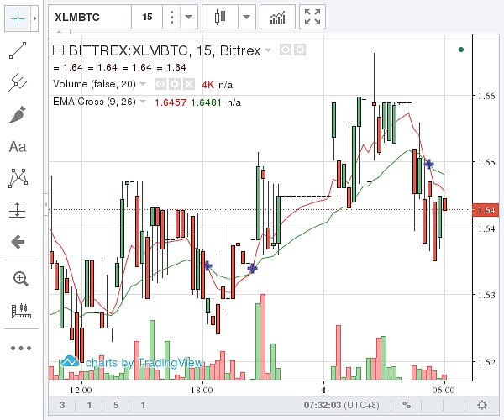Image resolution: width=504 pixels, height=420 pixels.
Task: Click the red 1.64 price label
Action: pyautogui.click(x=486, y=210)
